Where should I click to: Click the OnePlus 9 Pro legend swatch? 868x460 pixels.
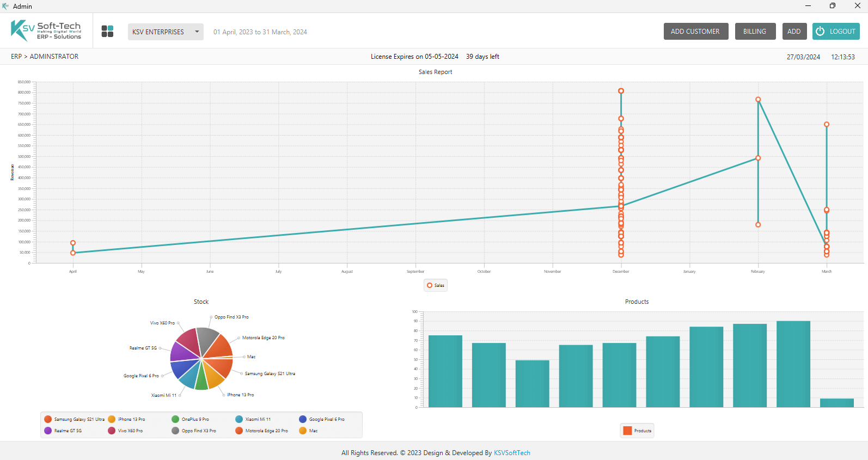coord(175,419)
